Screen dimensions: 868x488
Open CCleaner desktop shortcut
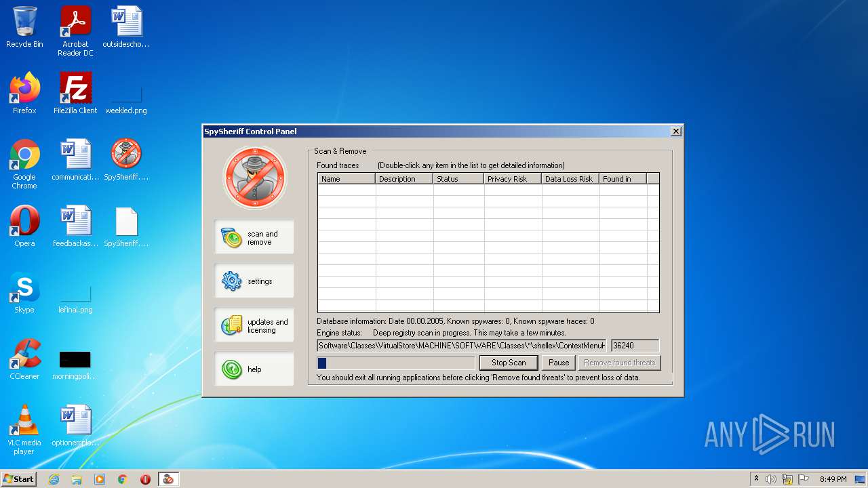tap(24, 359)
